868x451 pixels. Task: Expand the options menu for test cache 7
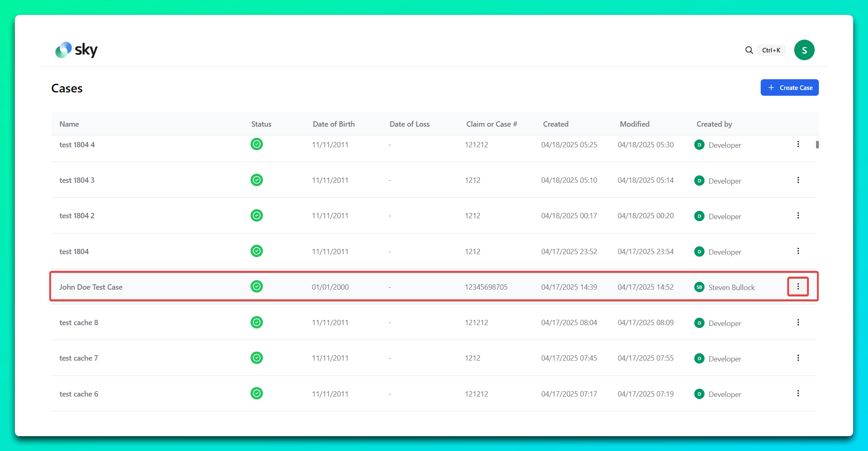point(797,358)
